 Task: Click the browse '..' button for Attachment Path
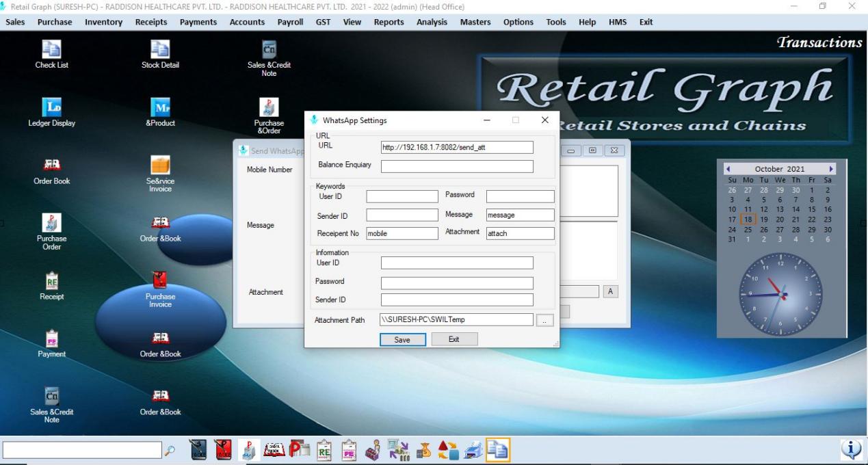545,320
